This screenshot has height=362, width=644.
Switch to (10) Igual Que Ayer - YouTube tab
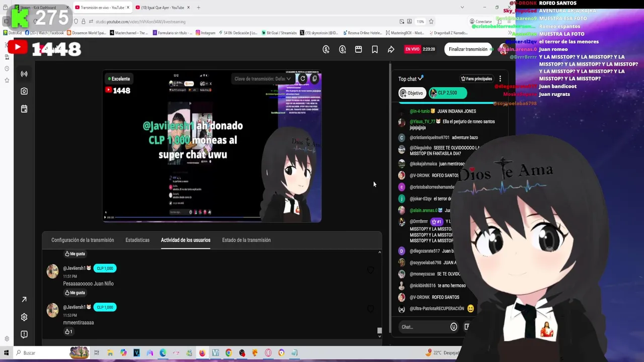point(163,8)
